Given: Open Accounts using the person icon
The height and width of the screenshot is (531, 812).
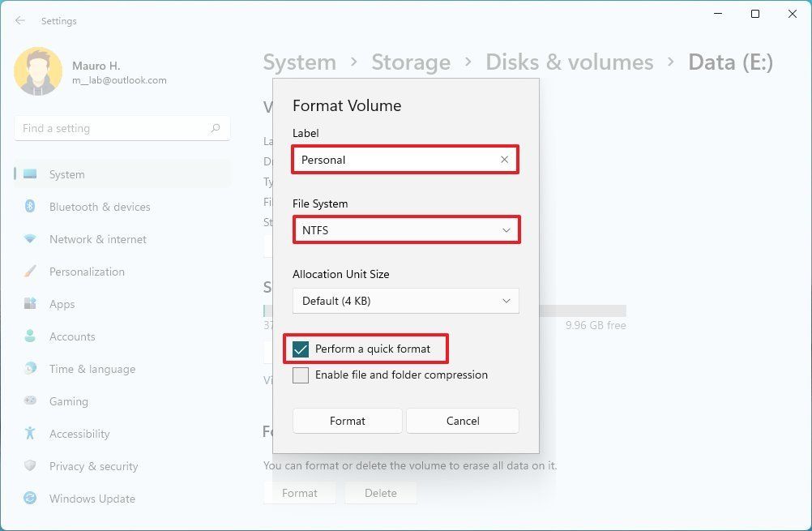Looking at the screenshot, I should (30, 336).
